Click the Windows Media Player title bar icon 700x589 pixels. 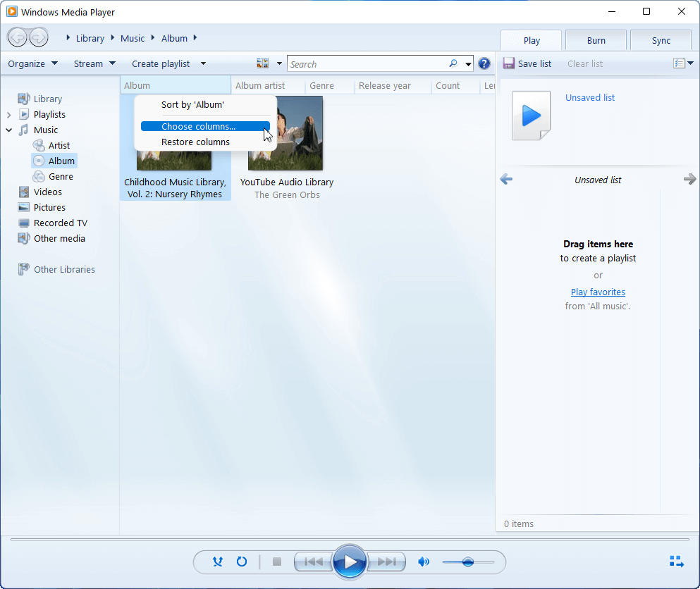click(12, 11)
